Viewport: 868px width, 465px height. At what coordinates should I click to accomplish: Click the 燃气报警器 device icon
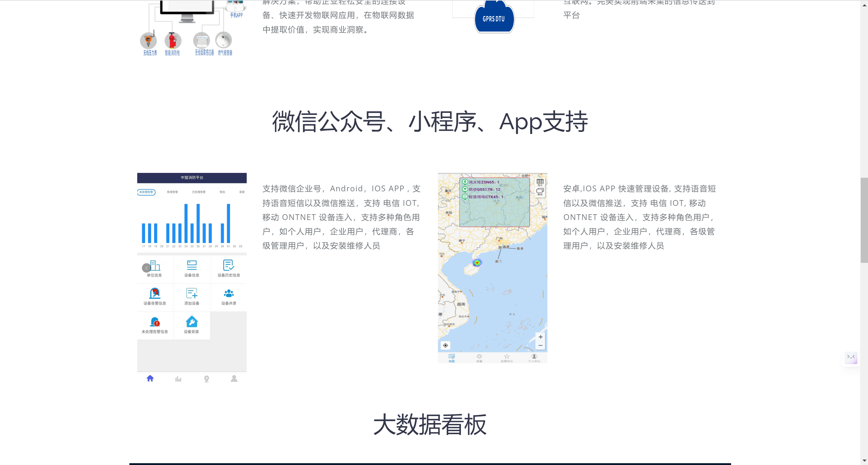tap(224, 41)
